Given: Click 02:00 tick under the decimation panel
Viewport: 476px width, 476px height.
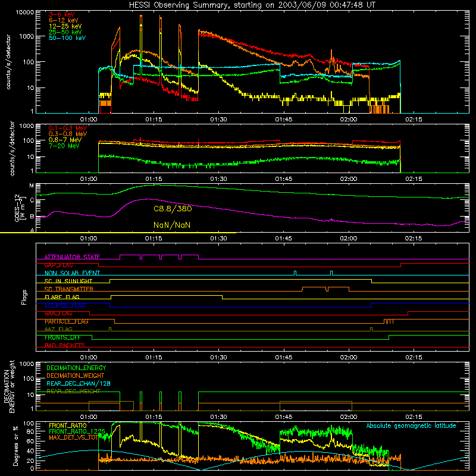Looking at the screenshot, I should tap(349, 417).
